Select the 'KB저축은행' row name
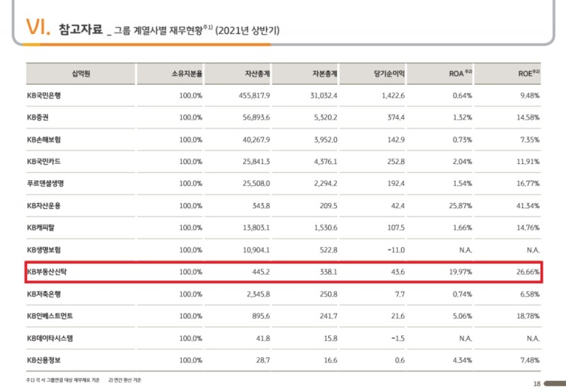The height and width of the screenshot is (392, 566). click(x=44, y=294)
